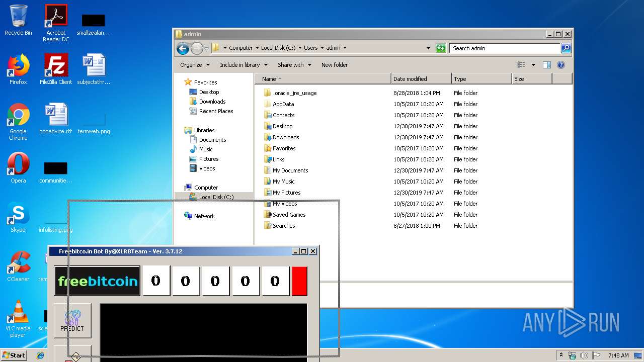Click Computer in the address breadcrumb
The height and width of the screenshot is (362, 644).
pyautogui.click(x=240, y=48)
